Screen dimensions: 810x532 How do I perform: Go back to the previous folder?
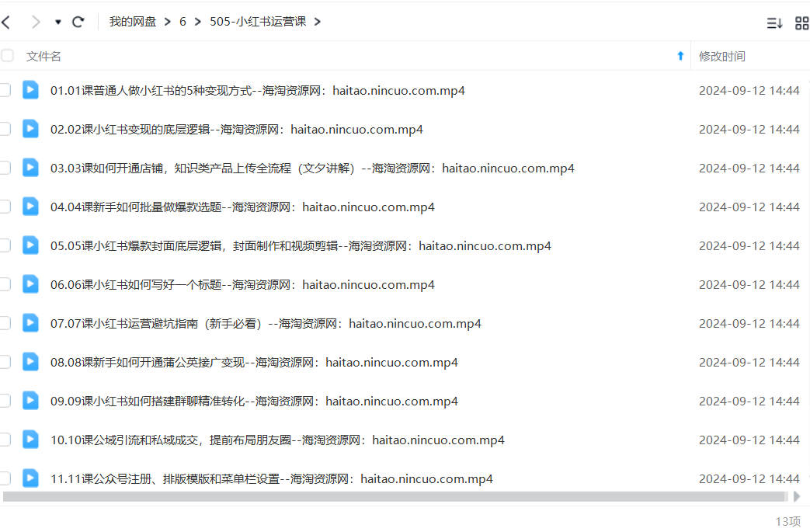(x=6, y=22)
